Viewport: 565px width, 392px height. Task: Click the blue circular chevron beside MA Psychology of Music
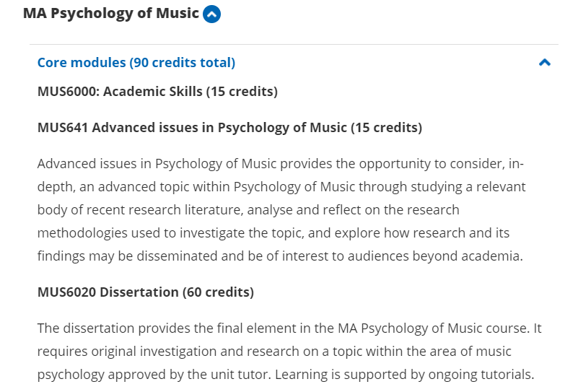point(211,14)
